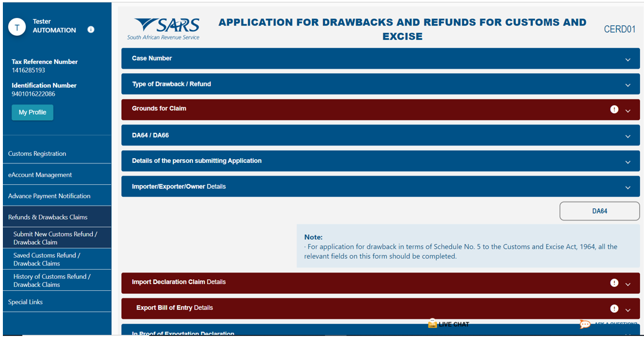Click the Application for Drawbacks and Refunds title

402,29
